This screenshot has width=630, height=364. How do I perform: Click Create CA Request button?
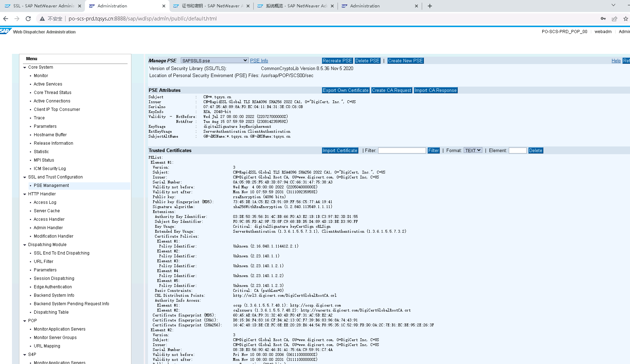[391, 90]
